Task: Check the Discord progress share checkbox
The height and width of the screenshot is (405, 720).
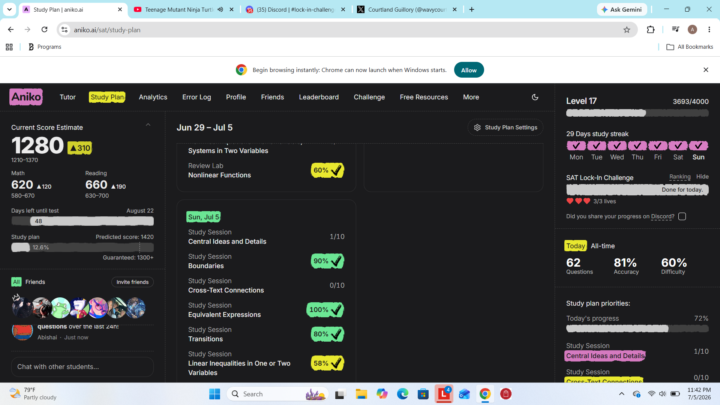Action: coord(682,216)
